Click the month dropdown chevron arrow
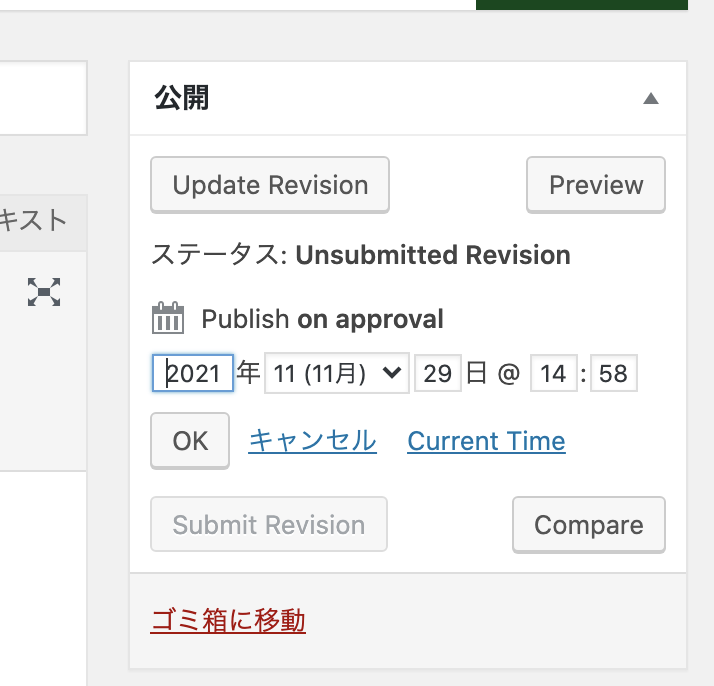714x686 pixels. [x=392, y=373]
